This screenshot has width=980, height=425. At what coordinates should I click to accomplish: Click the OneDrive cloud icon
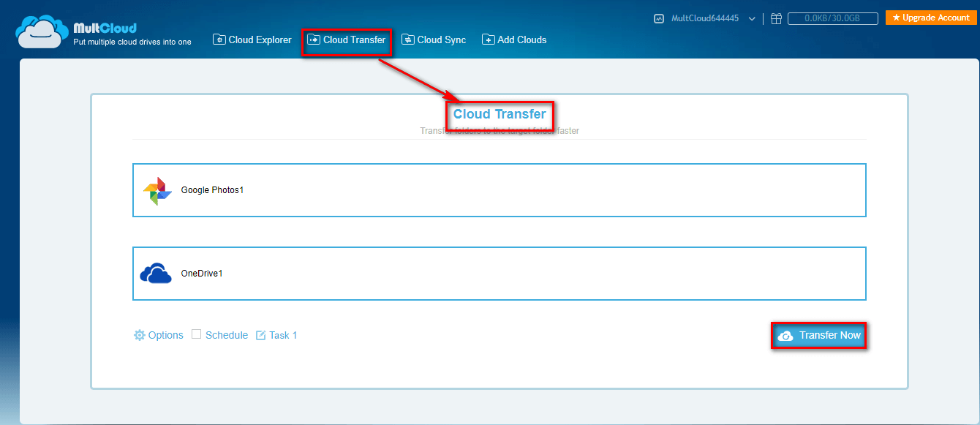(x=156, y=274)
